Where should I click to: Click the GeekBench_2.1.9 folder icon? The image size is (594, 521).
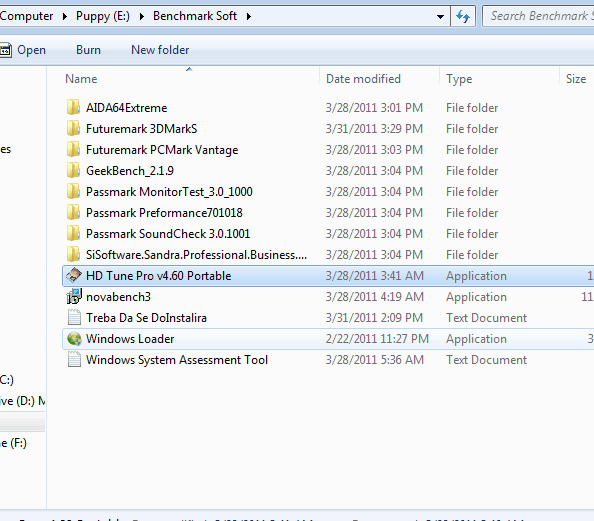(73, 171)
